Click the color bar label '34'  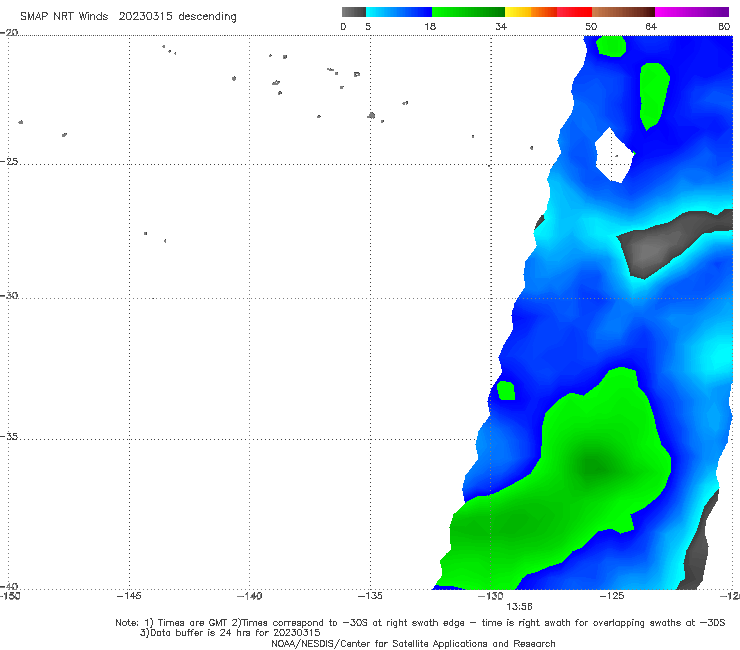coord(501,26)
